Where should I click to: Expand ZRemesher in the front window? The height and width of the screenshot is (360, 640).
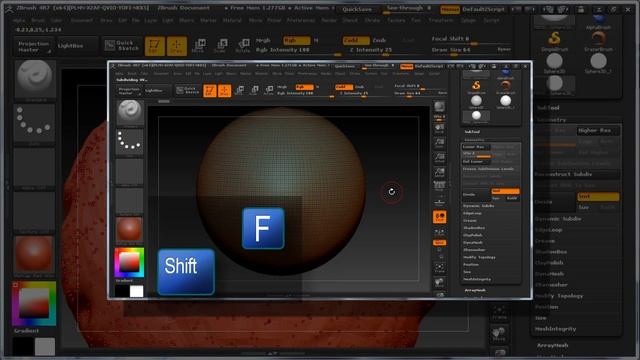474,250
